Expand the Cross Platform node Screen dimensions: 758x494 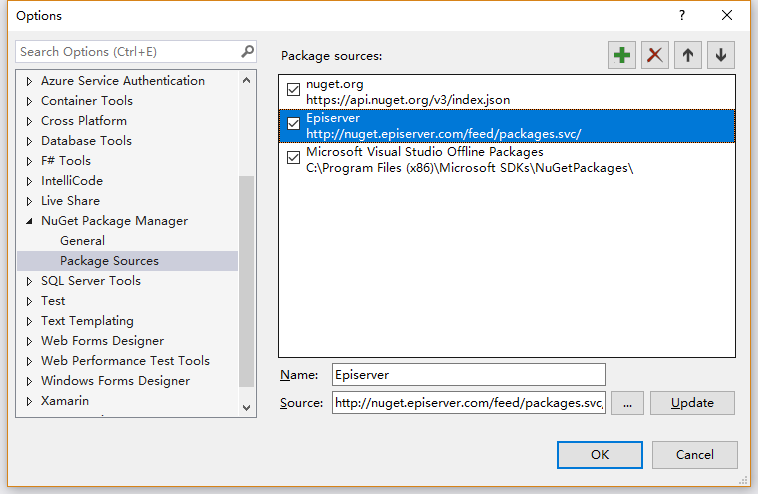coord(29,121)
